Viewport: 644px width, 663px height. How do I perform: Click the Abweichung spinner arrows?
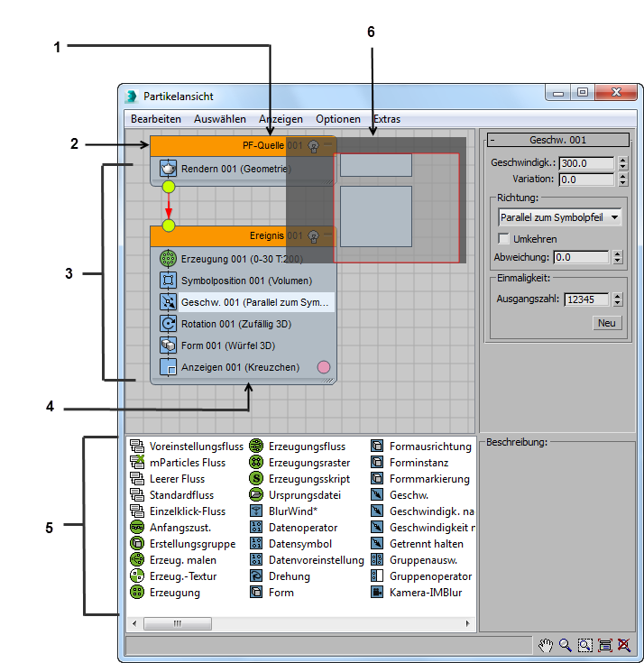618,257
